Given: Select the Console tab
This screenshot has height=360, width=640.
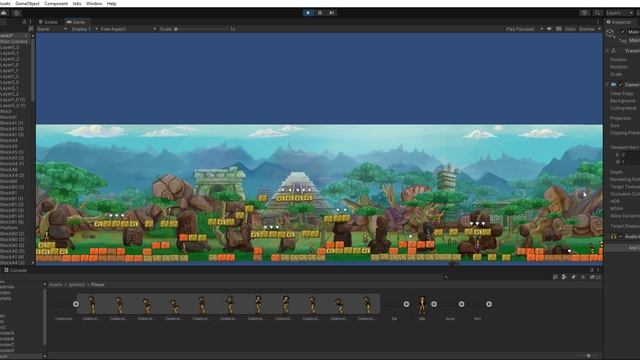Looking at the screenshot, I should pos(16,270).
